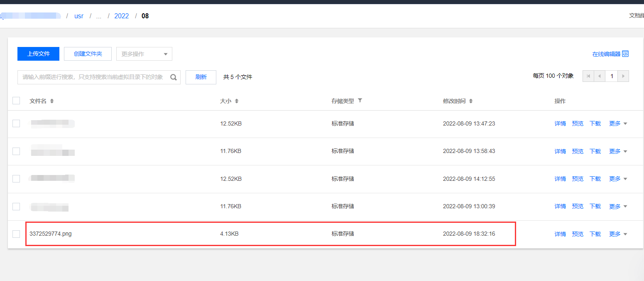The width and height of the screenshot is (644, 281).
Task: View 详情 for 13:47:23 row
Action: tap(560, 123)
